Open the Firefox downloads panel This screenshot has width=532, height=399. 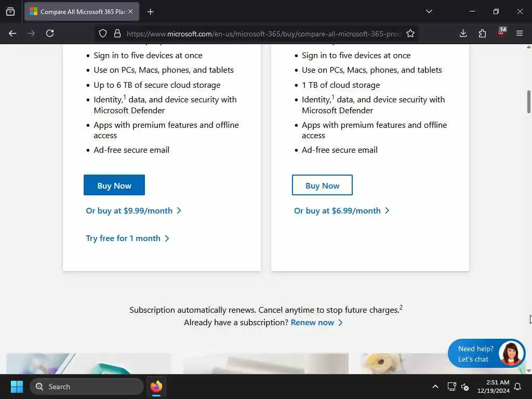pos(463,33)
